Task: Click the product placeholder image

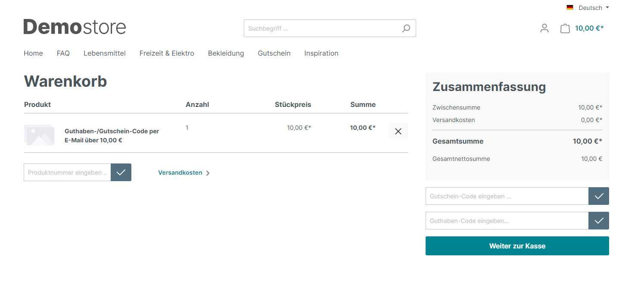Action: click(39, 135)
